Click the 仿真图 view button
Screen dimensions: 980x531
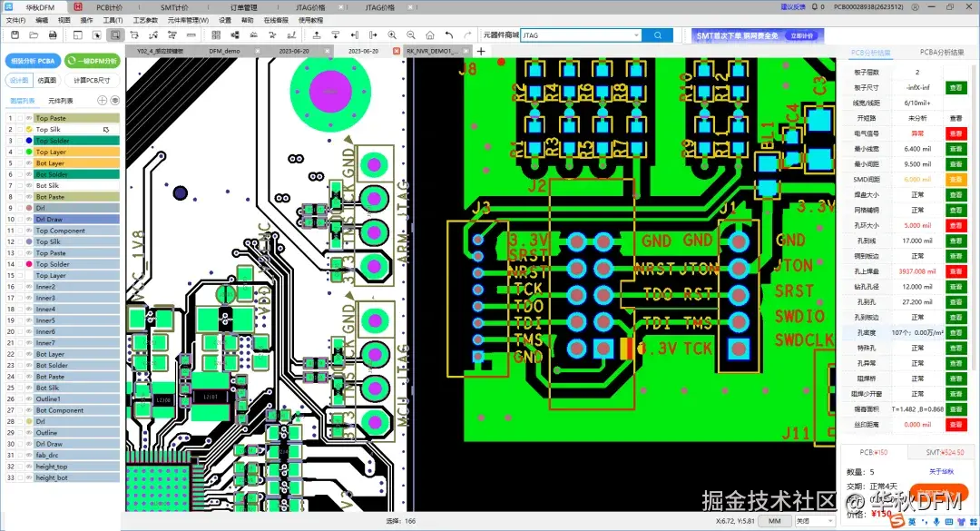coord(47,80)
